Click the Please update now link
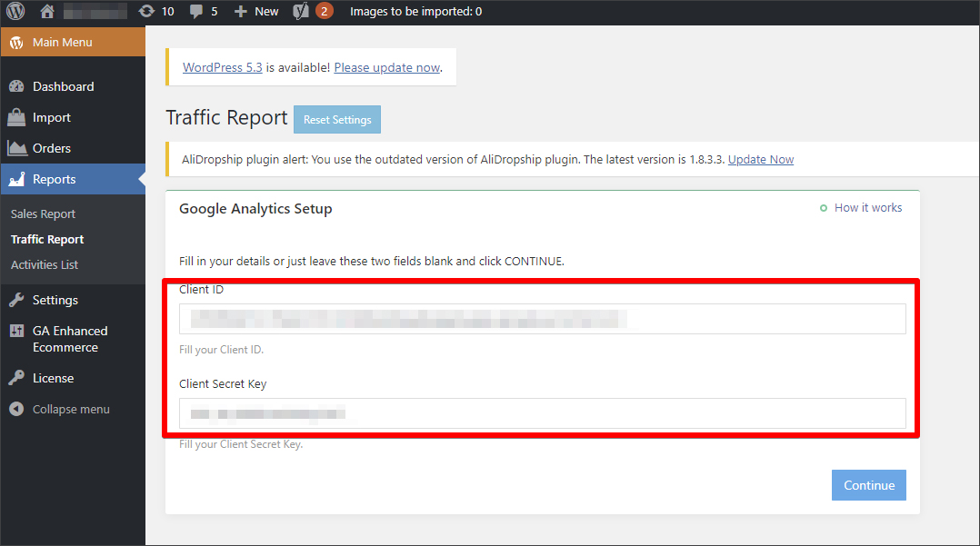The height and width of the screenshot is (546, 980). coord(387,67)
